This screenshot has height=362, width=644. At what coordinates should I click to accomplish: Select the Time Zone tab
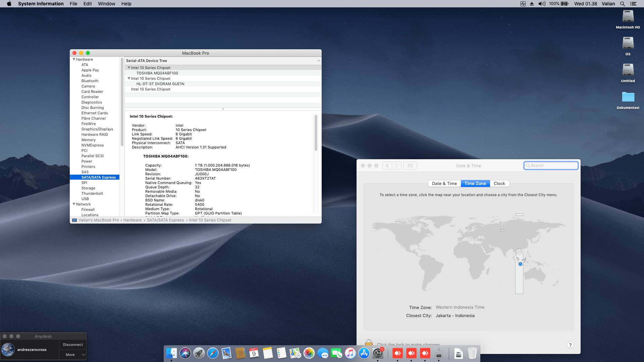coord(475,183)
